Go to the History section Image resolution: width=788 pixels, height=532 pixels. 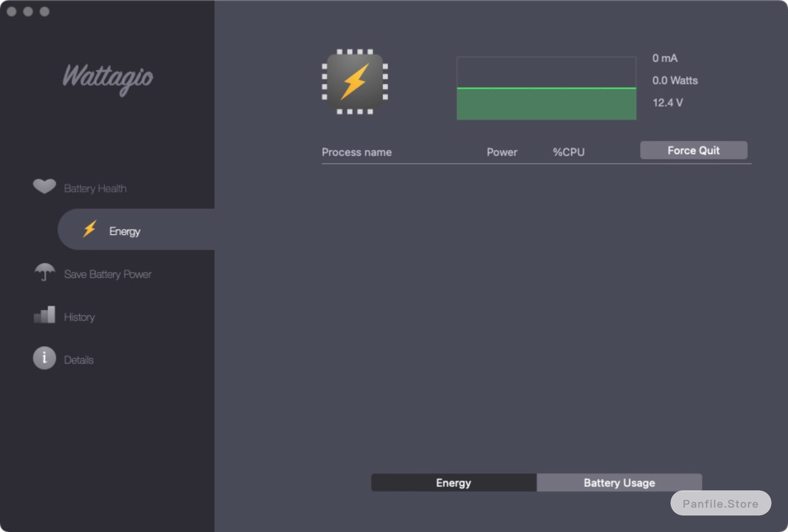tap(79, 317)
